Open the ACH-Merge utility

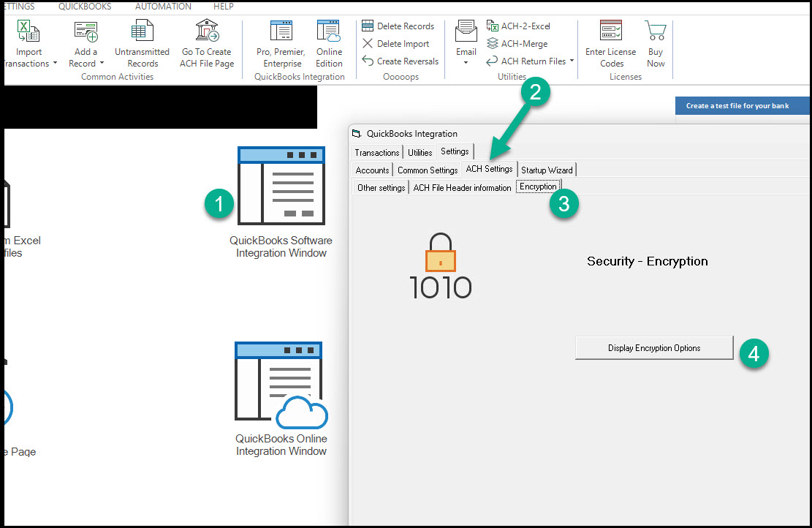click(x=517, y=44)
